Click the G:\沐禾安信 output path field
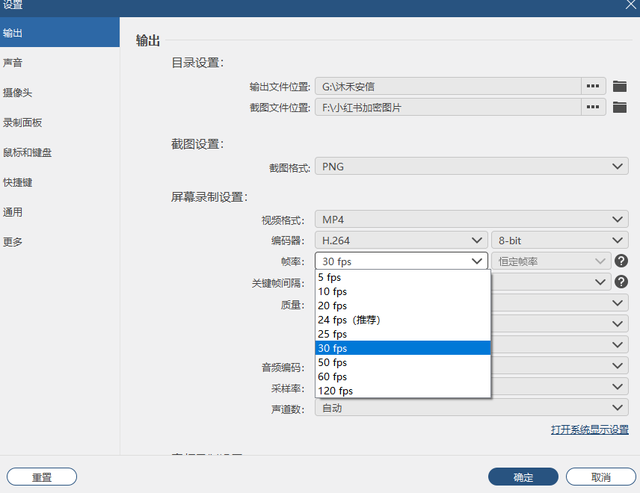This screenshot has height=493, width=640. click(448, 87)
